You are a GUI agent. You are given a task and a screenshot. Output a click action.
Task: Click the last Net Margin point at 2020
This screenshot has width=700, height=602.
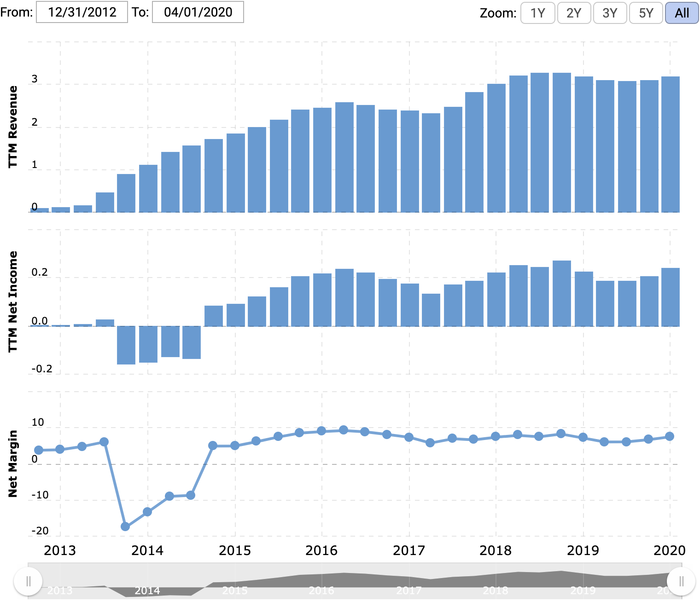pyautogui.click(x=670, y=436)
